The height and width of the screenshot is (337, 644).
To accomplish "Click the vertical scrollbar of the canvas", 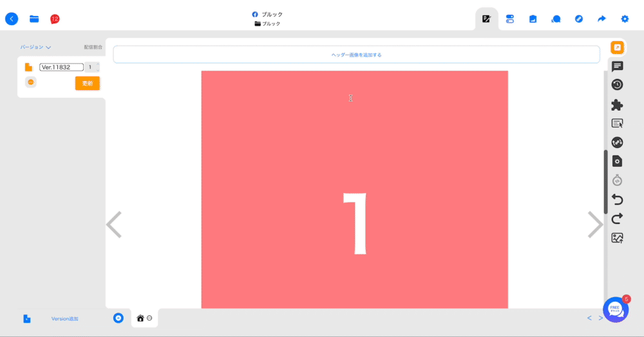I will 605,182.
